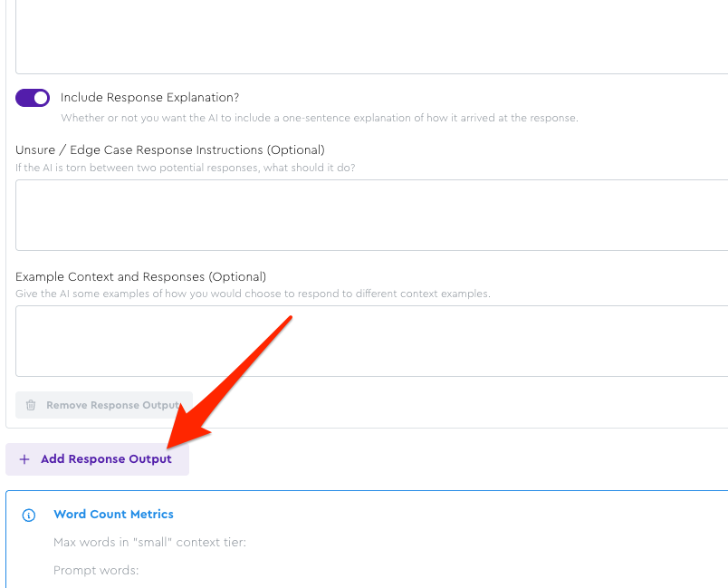Click the "Give the AI some examples" helper text
The height and width of the screenshot is (588, 728).
tap(253, 294)
